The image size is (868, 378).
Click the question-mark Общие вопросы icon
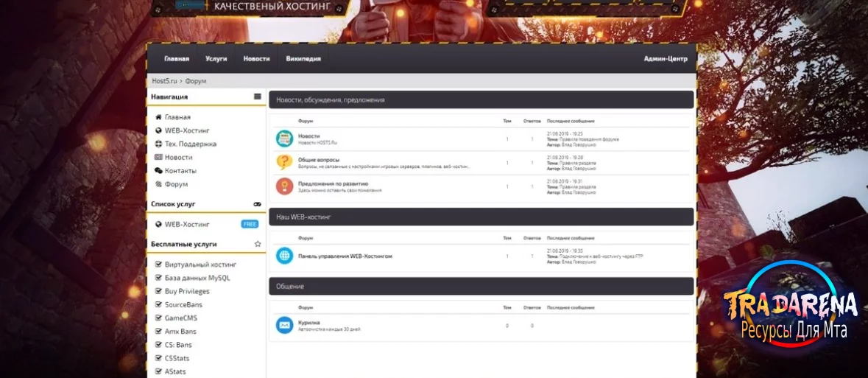[x=284, y=162]
